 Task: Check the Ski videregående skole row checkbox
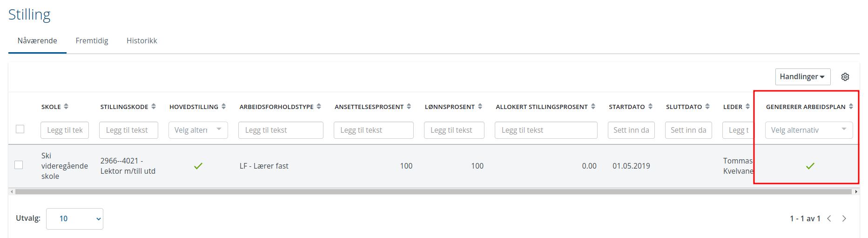19,165
